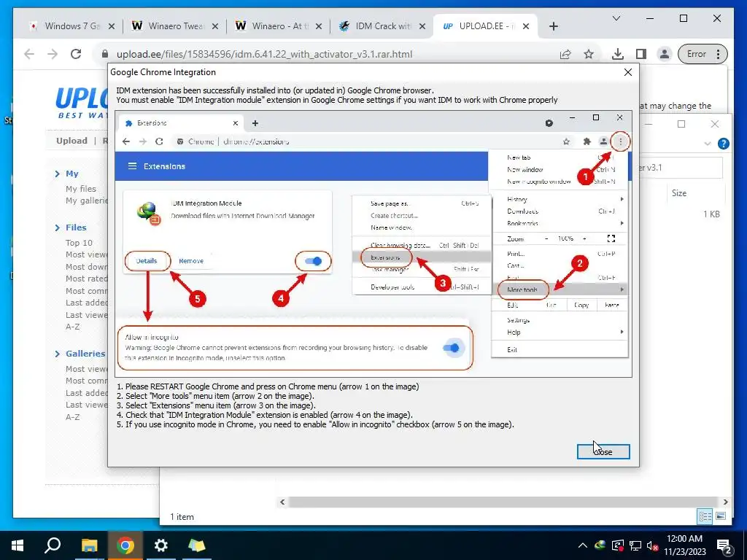The width and height of the screenshot is (747, 560).
Task: Share this page icon
Action: pos(565,54)
